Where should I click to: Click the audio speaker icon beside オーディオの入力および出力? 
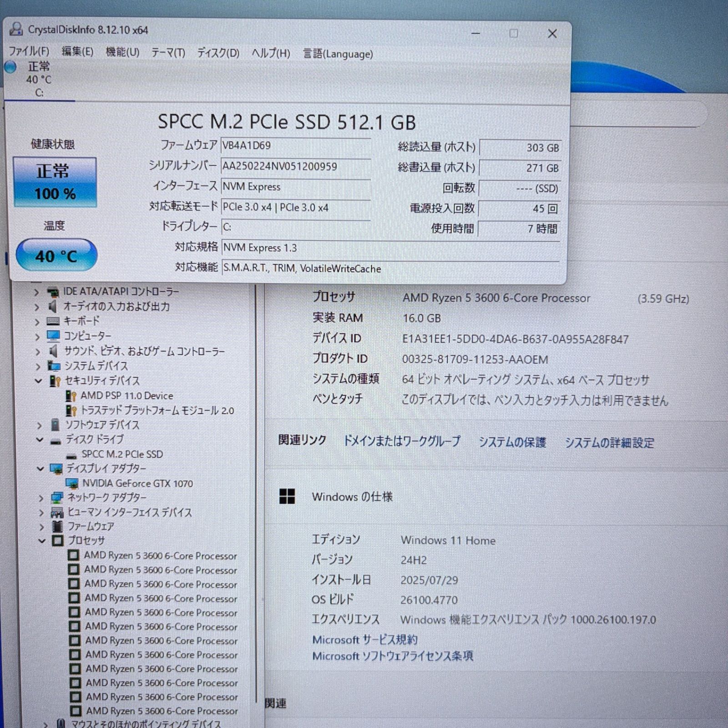(53, 306)
